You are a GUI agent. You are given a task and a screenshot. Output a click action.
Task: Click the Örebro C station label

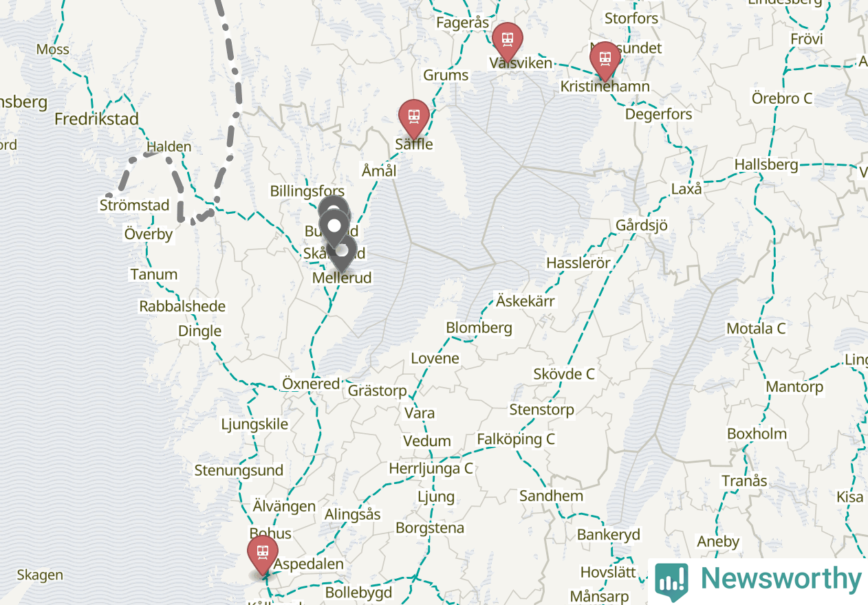click(782, 98)
